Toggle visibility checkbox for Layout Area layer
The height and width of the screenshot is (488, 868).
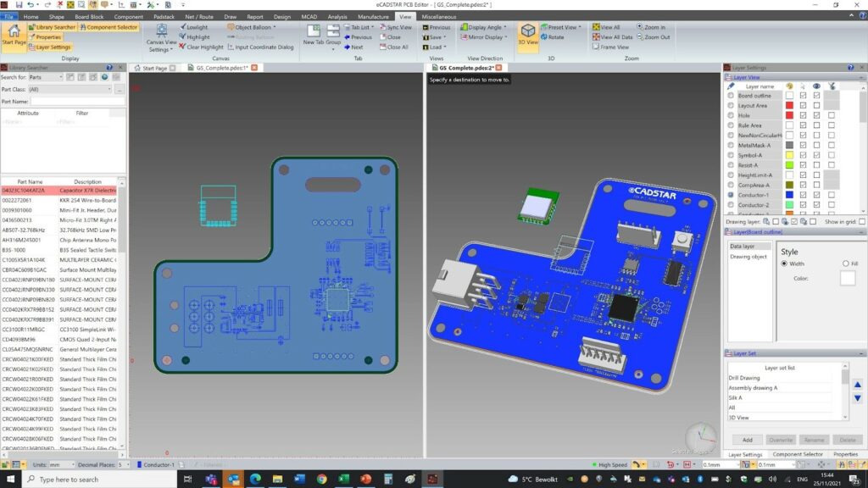(x=816, y=105)
